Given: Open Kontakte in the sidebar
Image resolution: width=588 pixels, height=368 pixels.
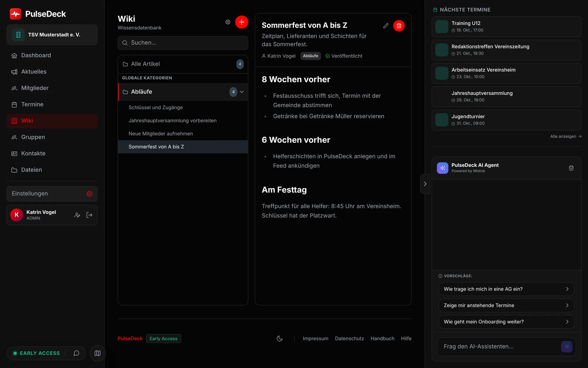Looking at the screenshot, I should (52, 153).
